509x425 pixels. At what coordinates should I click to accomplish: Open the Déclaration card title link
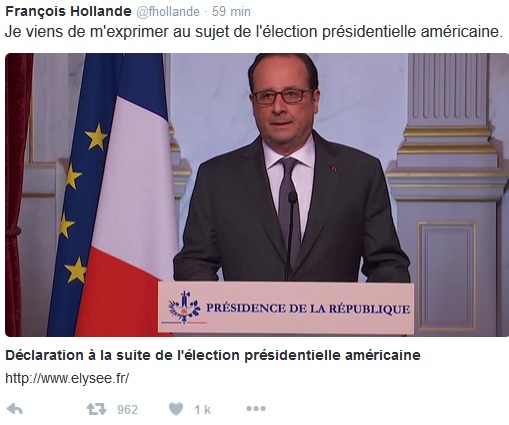coord(213,355)
